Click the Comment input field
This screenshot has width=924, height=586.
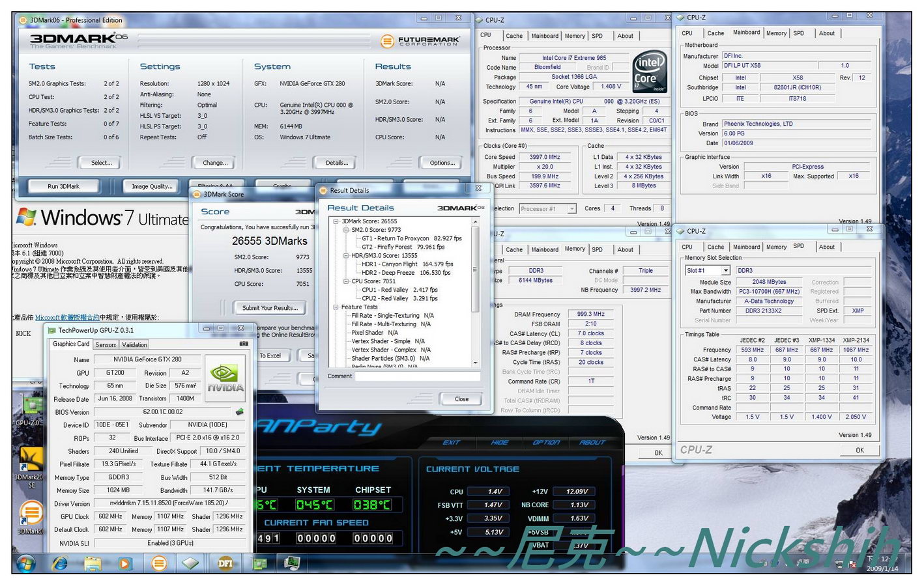coord(417,376)
